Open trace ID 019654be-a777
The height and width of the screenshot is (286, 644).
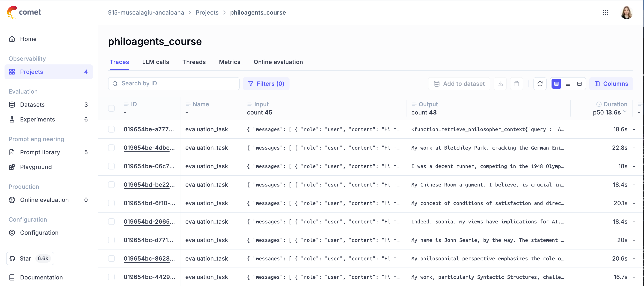tap(149, 129)
